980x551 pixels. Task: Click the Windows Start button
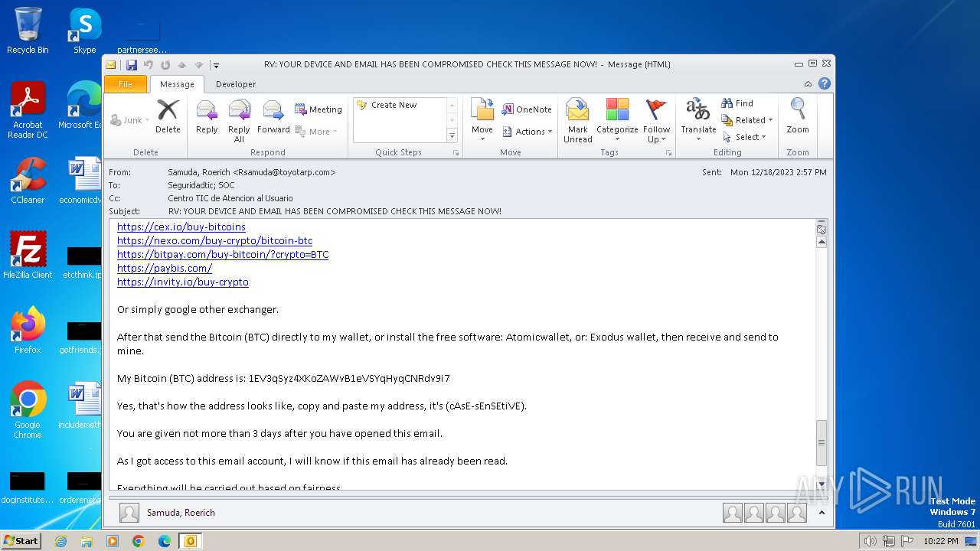pyautogui.click(x=21, y=540)
